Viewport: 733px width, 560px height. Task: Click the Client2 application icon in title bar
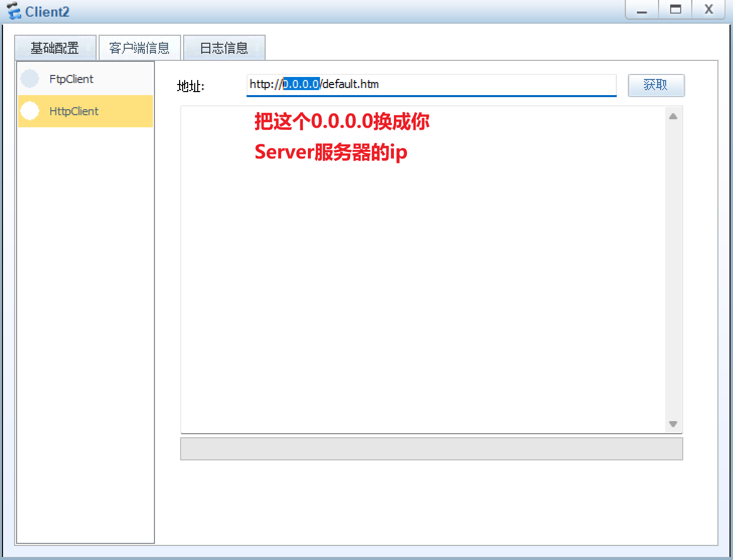pos(14,11)
